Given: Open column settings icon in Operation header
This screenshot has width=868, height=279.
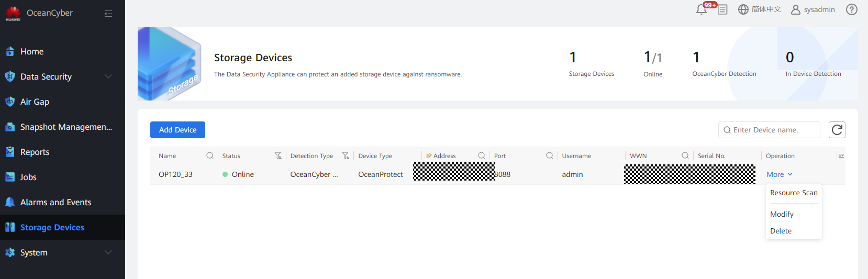Looking at the screenshot, I should 841,155.
